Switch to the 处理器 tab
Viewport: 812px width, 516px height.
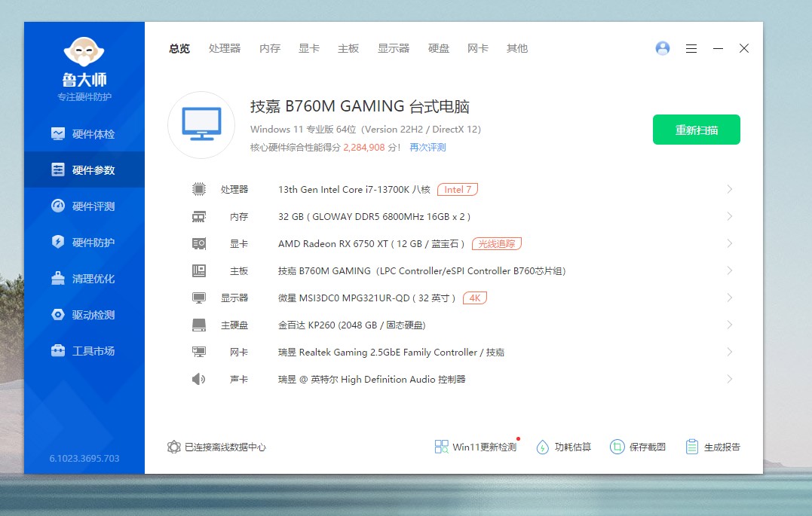click(x=225, y=48)
